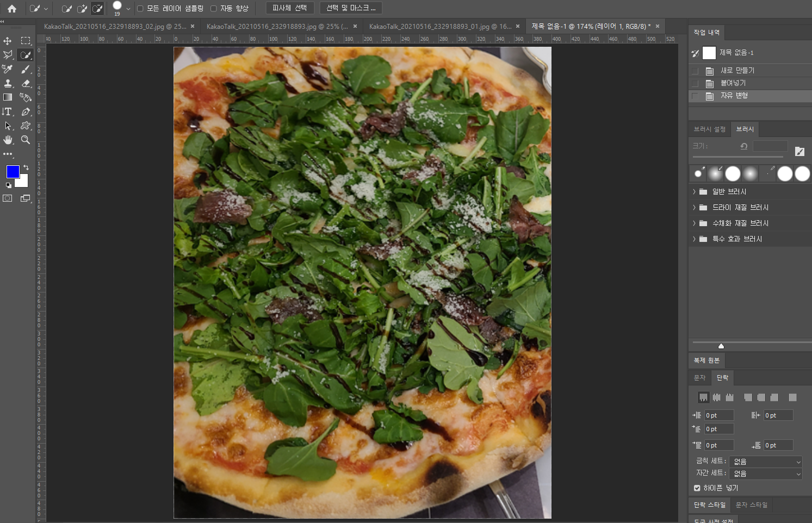This screenshot has width=812, height=523.
Task: Choose Add to Selection mode
Action: pyautogui.click(x=82, y=8)
